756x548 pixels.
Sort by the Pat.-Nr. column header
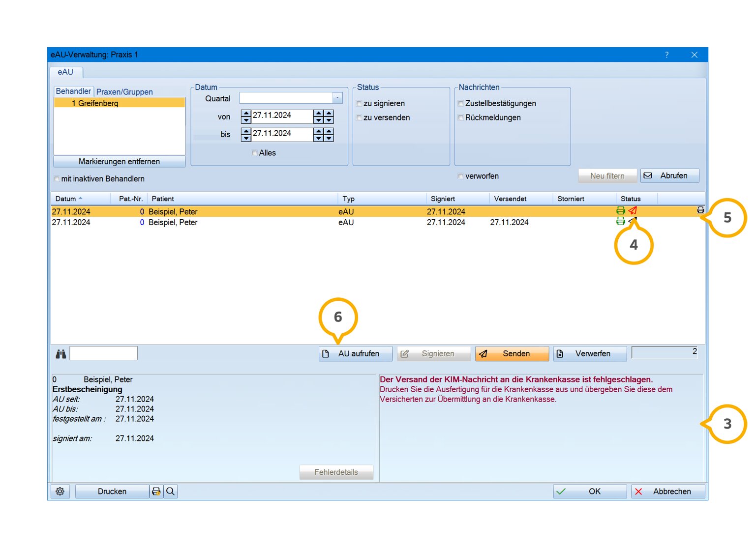coord(129,199)
